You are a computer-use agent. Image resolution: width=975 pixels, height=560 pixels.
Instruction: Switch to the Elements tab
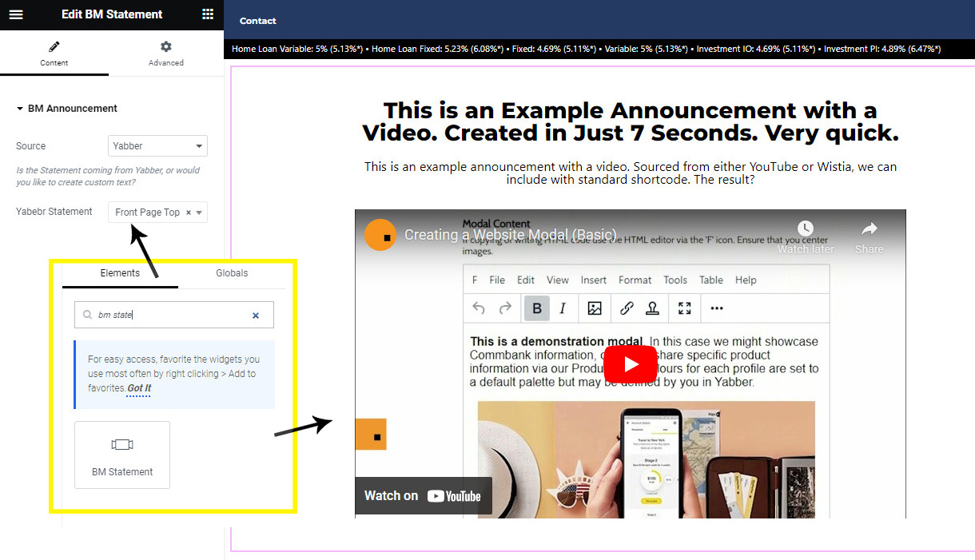tap(120, 273)
